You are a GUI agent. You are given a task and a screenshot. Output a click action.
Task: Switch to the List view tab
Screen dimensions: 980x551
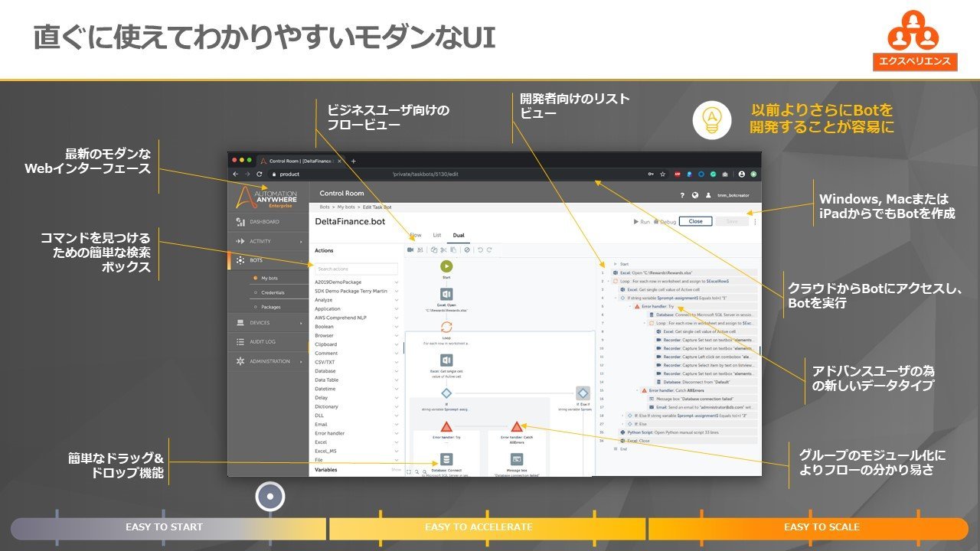[437, 235]
